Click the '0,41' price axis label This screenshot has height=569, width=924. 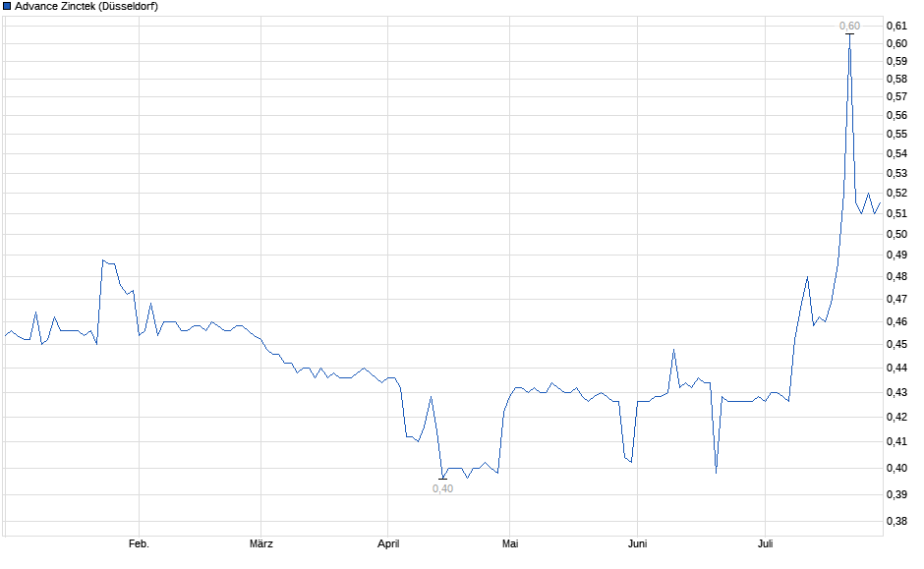tap(896, 442)
